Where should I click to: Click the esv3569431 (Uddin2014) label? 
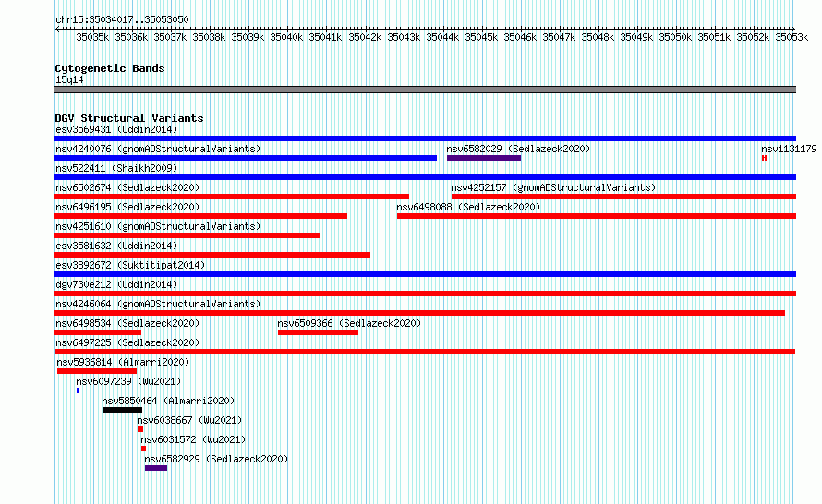pos(116,129)
